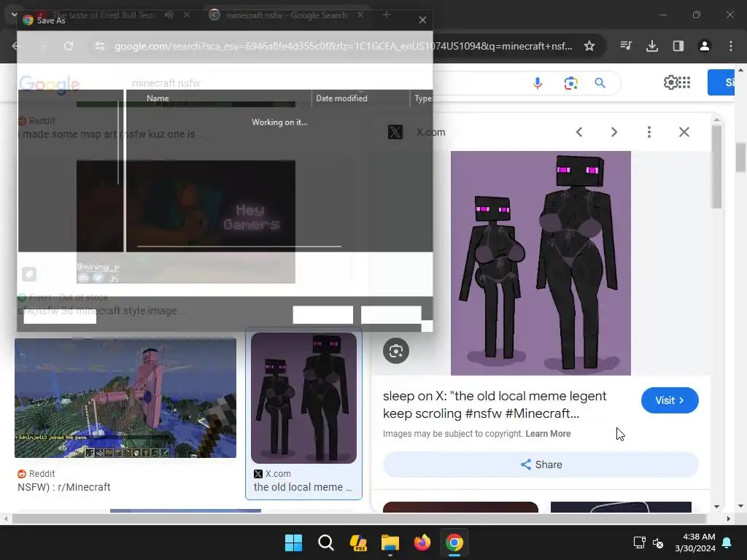Sort by Name column in Save As
Image resolution: width=747 pixels, height=560 pixels.
point(158,98)
